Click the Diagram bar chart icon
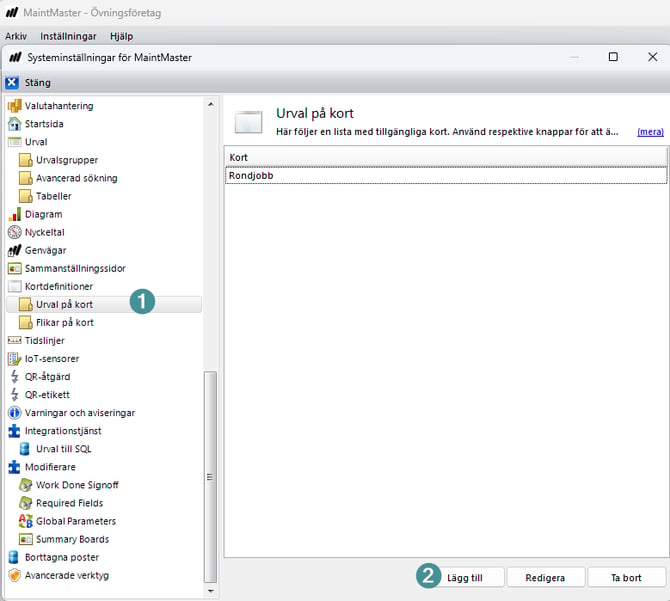Screen dimensions: 670x601 tap(15, 214)
